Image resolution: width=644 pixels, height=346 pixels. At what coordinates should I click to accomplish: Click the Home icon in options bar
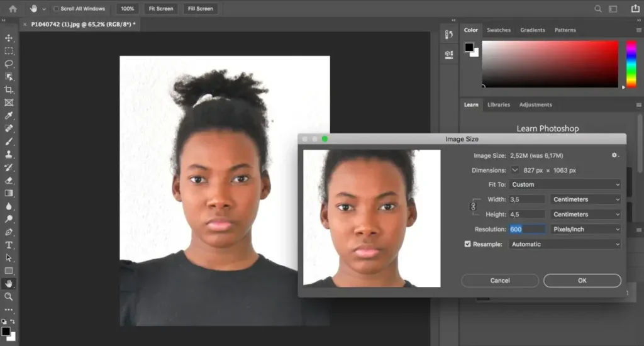(x=13, y=9)
